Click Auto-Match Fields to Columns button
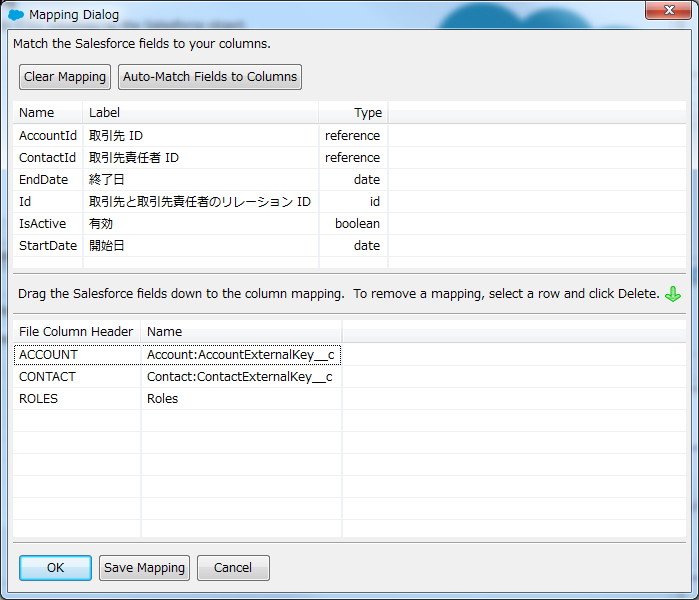699x600 pixels. [x=210, y=77]
